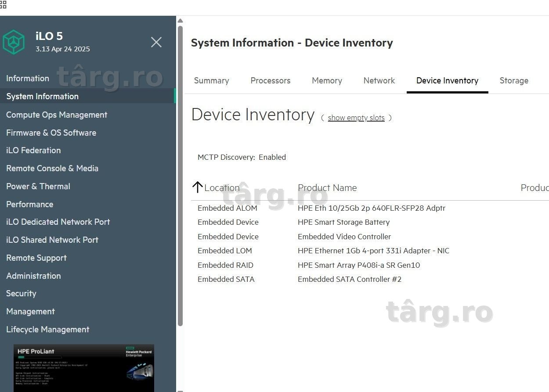Click the firmware version 3.13 Apr 24 2025

pos(63,49)
